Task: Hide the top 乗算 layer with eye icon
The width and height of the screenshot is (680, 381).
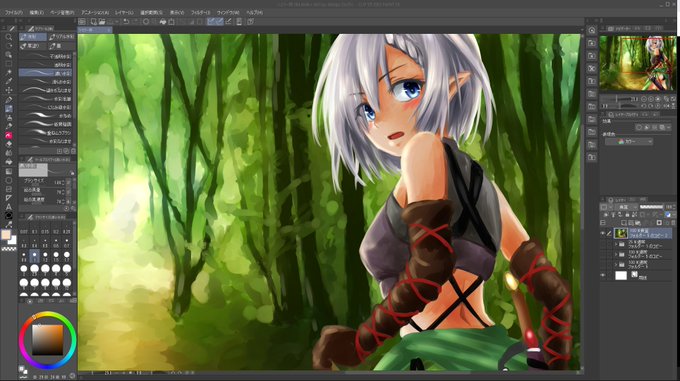Action: [603, 233]
